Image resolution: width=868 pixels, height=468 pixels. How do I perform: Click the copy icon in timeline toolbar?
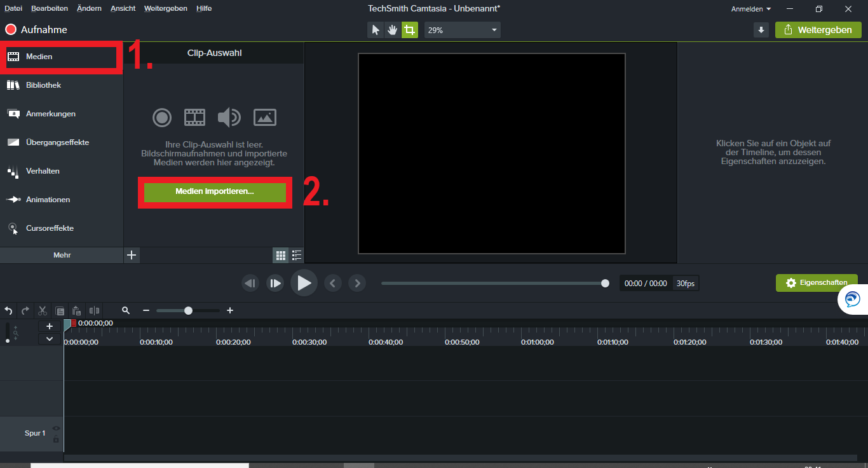tap(60, 311)
